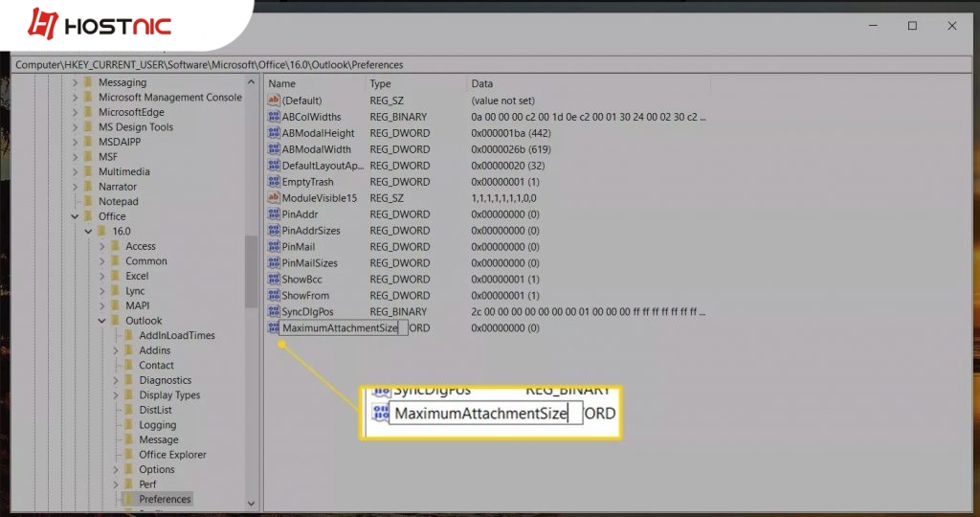This screenshot has width=980, height=517.
Task: Select the Contact tree item
Action: (156, 365)
